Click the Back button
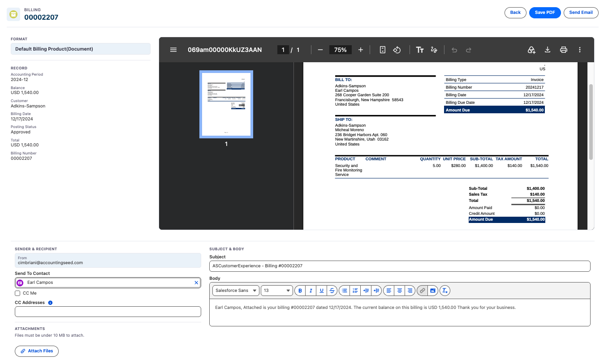The height and width of the screenshot is (364, 604). coord(515,13)
